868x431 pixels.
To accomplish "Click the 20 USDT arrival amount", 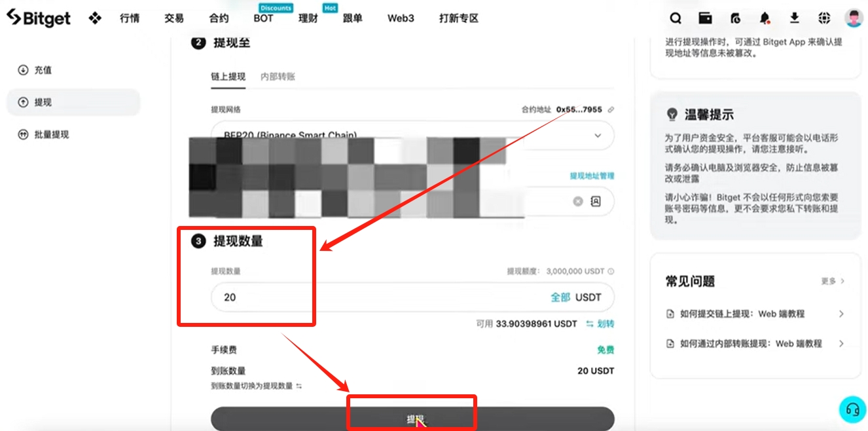I will [596, 371].
